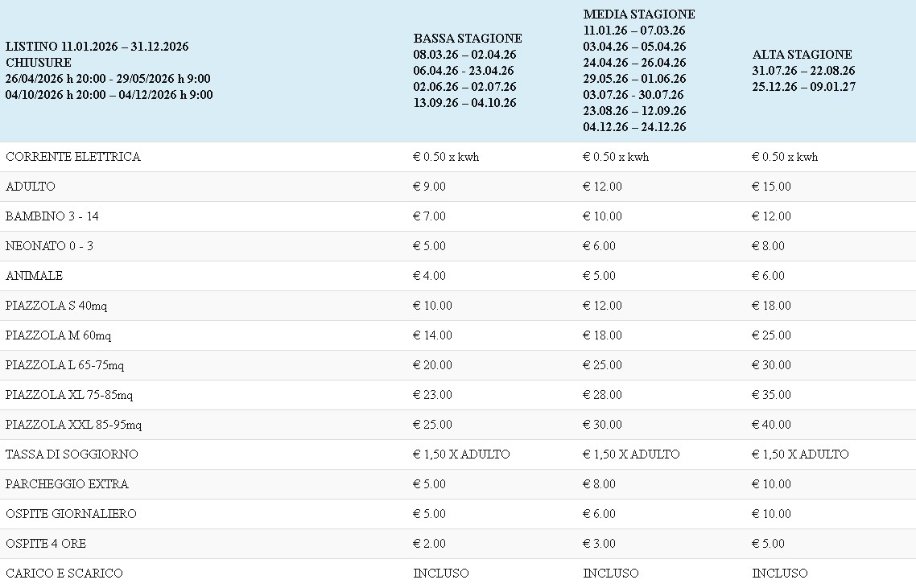Click the ANIMALE row label
916x588 pixels.
click(x=34, y=276)
